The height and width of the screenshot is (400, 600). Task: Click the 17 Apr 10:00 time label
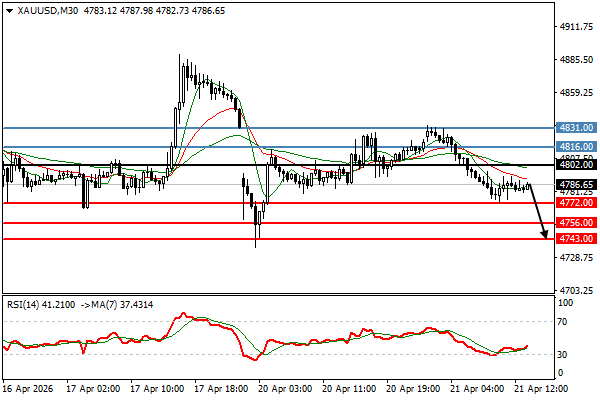coord(155,386)
